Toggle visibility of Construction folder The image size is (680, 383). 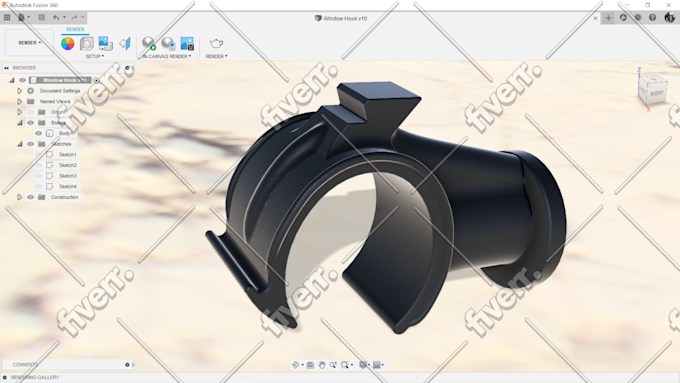30,197
